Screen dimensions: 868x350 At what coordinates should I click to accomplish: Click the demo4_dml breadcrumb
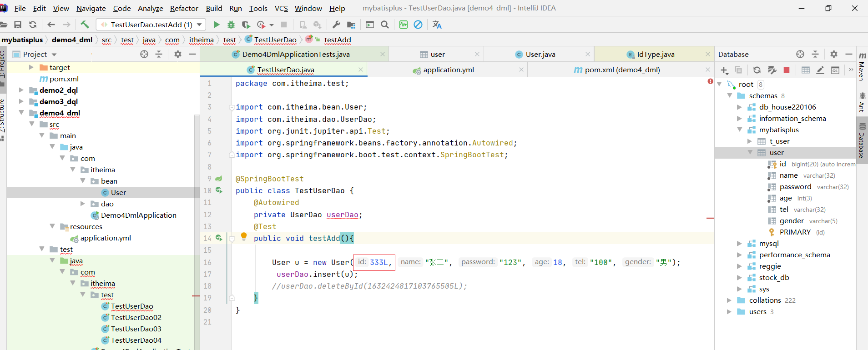pos(72,40)
